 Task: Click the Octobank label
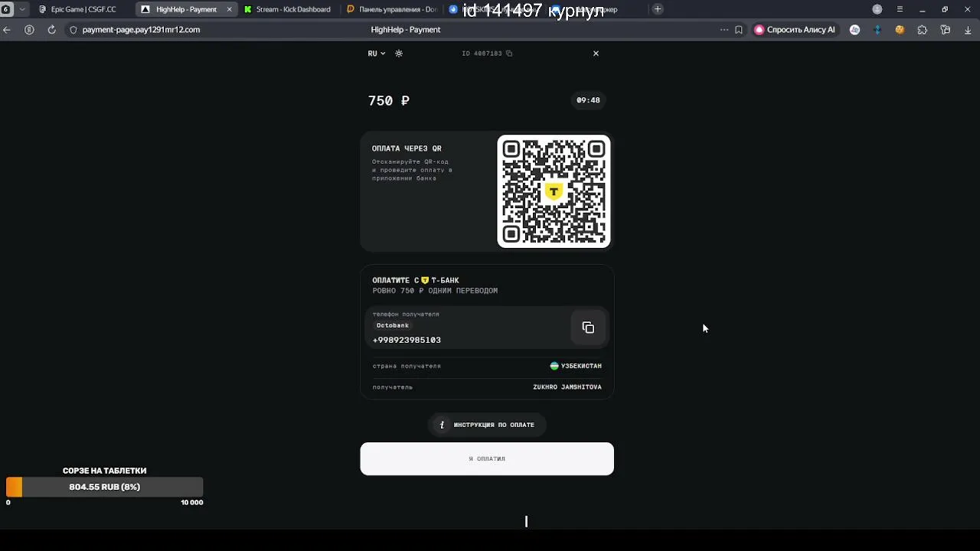click(x=393, y=325)
